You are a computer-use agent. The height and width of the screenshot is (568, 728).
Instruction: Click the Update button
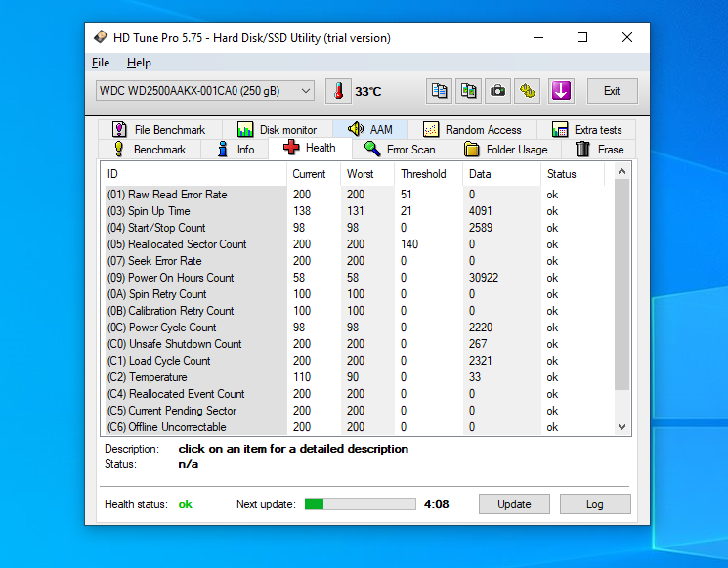[x=514, y=503]
